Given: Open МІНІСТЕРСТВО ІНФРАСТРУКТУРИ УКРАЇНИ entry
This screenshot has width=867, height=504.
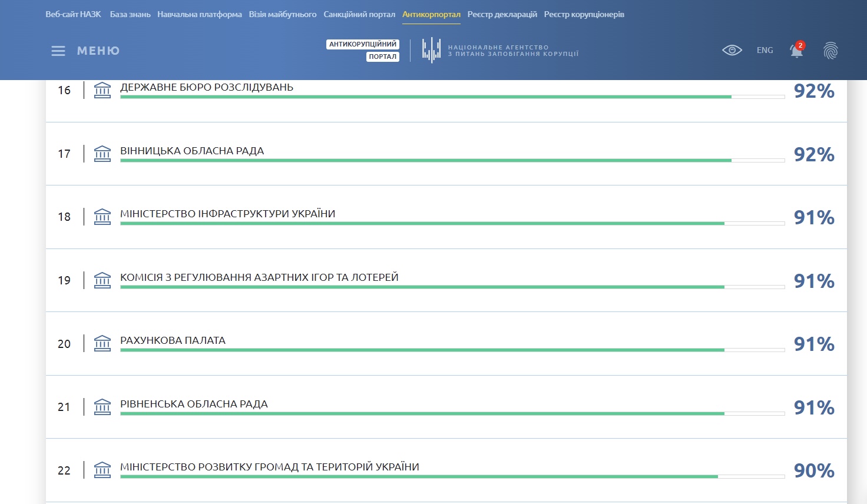Looking at the screenshot, I should point(228,214).
